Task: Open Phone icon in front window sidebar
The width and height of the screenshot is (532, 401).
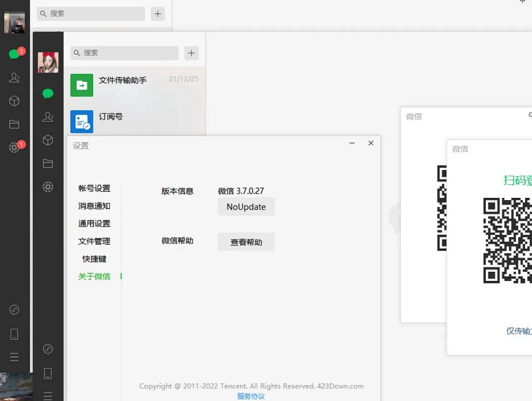Action: [48, 373]
